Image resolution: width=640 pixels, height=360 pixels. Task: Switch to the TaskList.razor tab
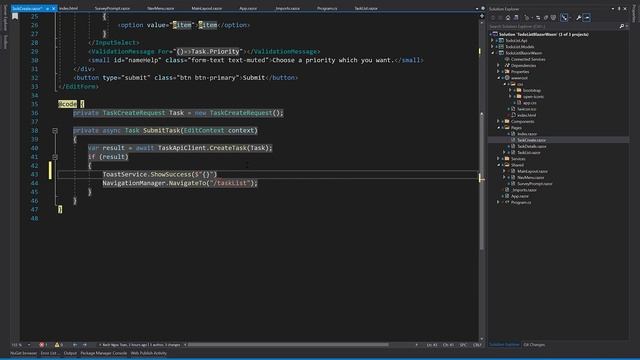366,8
